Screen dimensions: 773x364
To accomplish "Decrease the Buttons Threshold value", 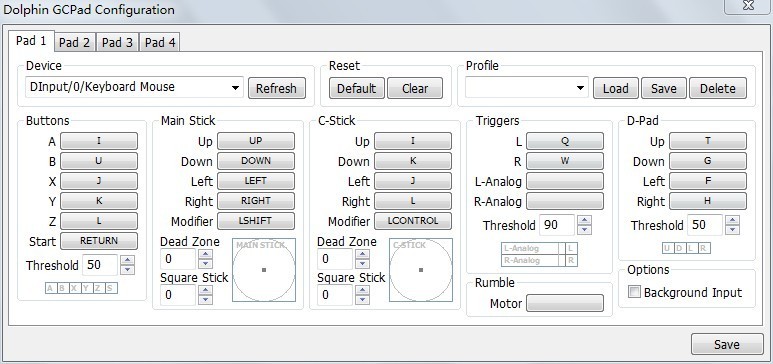I will (x=128, y=270).
